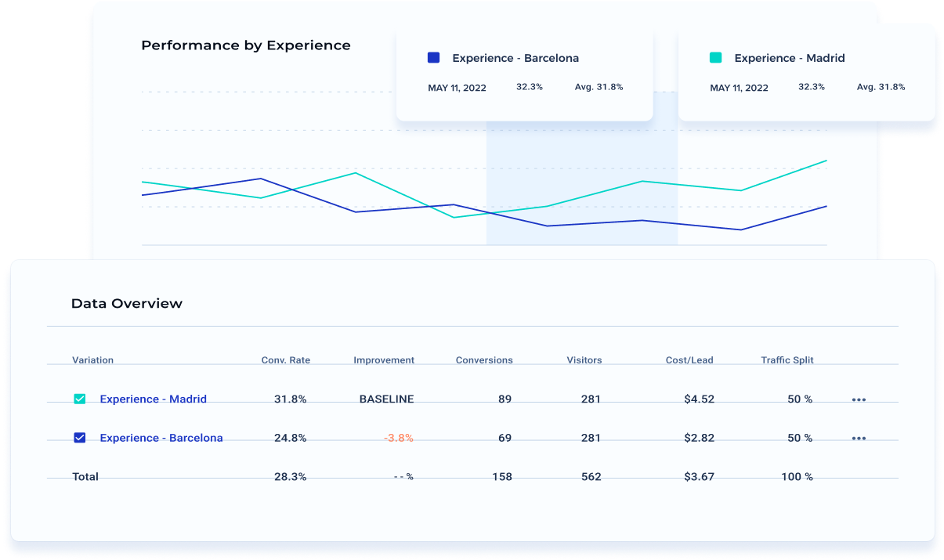The height and width of the screenshot is (560, 944).
Task: Click the blue checkmark icon beside Experience - Barcelona
Action: [x=79, y=437]
